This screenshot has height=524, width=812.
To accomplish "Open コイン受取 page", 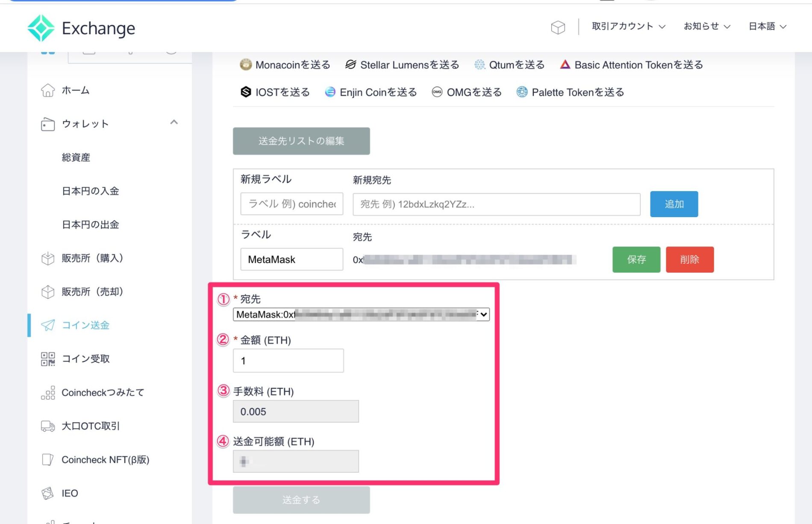I will point(86,359).
